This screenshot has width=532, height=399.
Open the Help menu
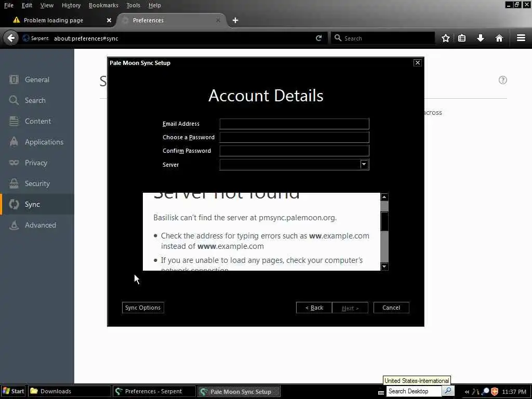[x=155, y=5]
